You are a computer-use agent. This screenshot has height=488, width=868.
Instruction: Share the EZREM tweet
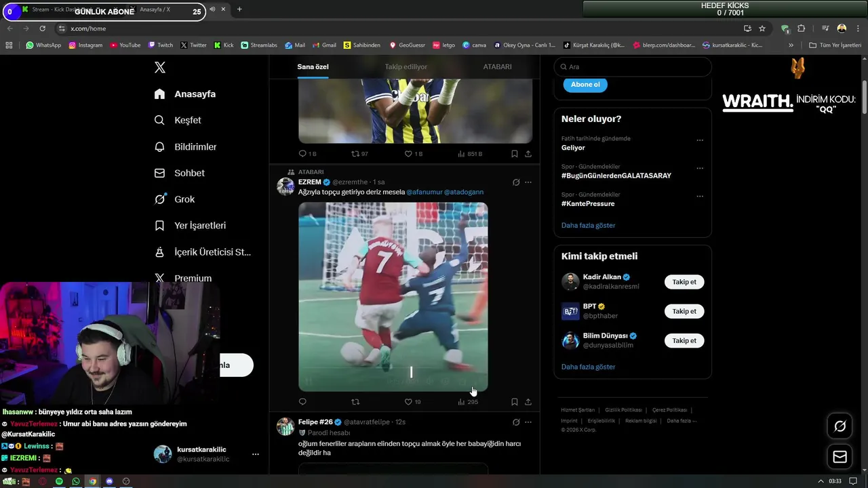tap(528, 402)
